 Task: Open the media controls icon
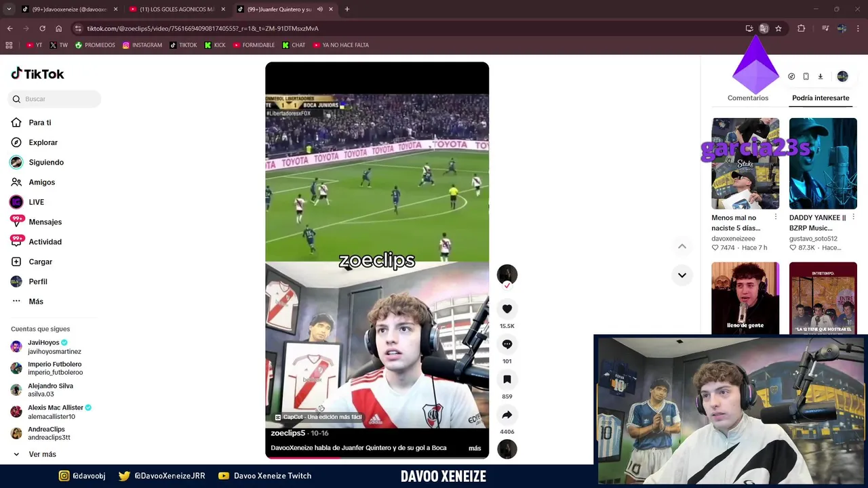click(825, 28)
